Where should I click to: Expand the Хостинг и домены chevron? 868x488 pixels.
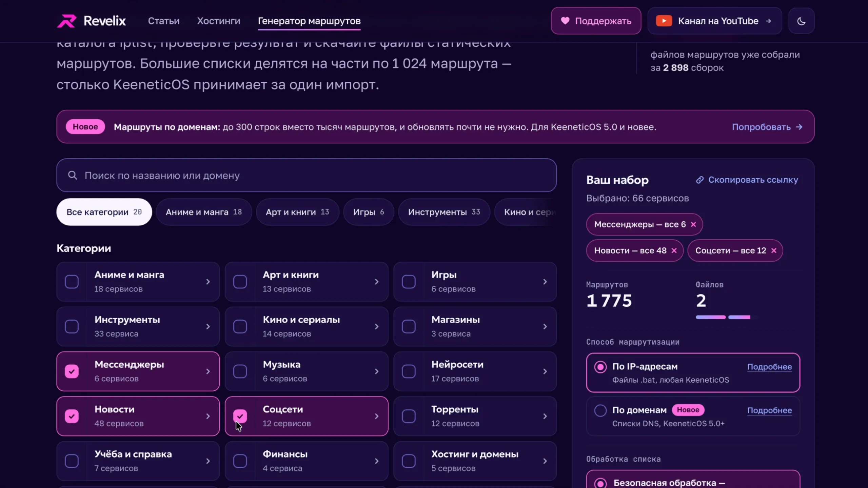(545, 461)
